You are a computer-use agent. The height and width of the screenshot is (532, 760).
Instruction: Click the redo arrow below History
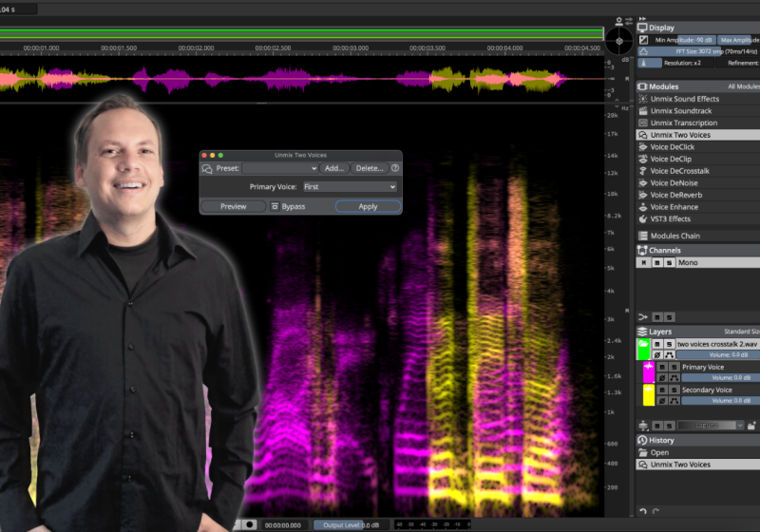coord(655,511)
